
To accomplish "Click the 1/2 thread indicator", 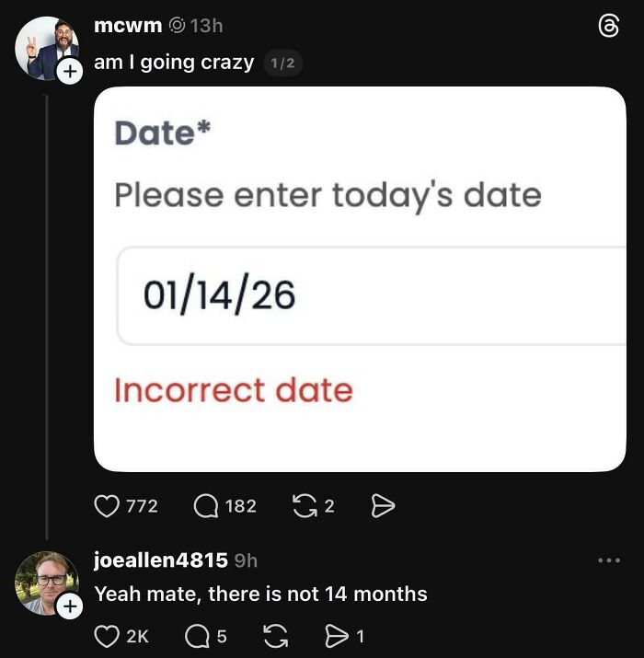I will tap(282, 63).
